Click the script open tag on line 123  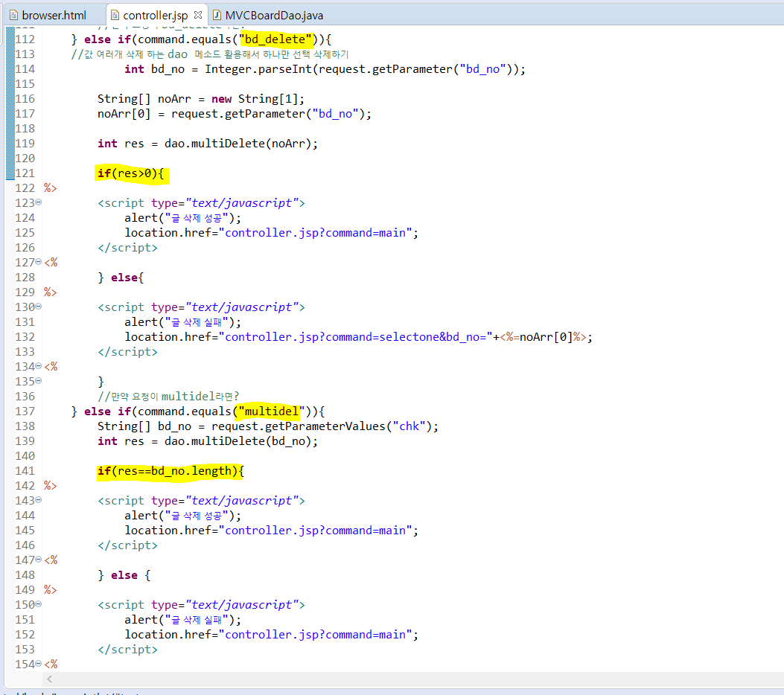pyautogui.click(x=201, y=203)
